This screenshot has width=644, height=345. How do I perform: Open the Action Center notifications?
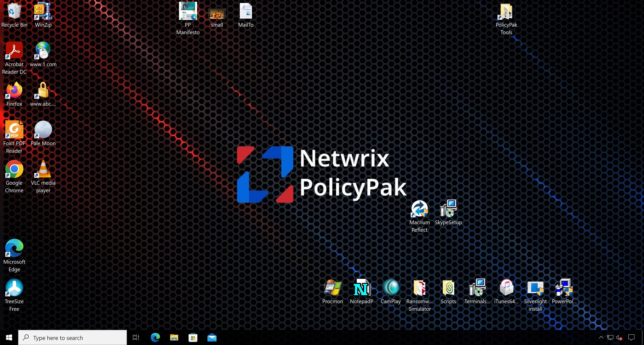tap(631, 337)
